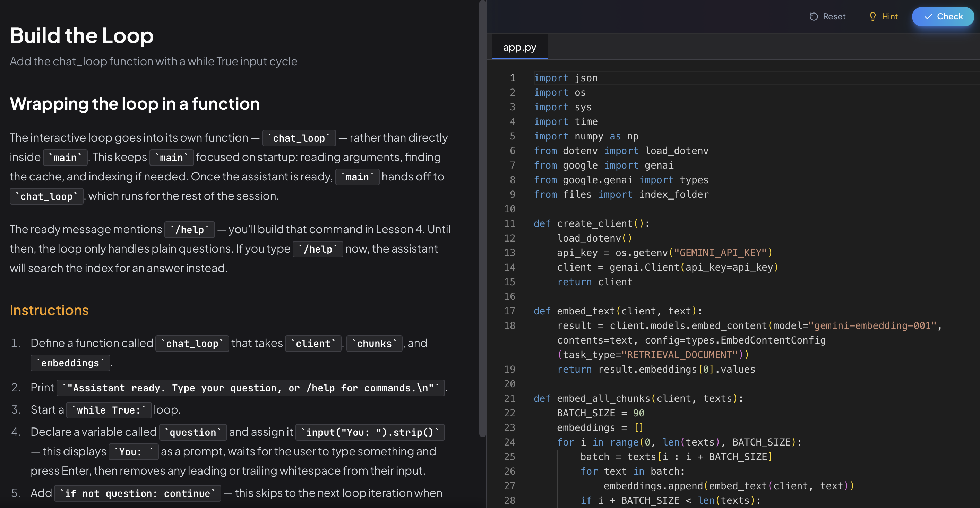Click on 'return client' in the editor
Screen dimensions: 980x508
pos(594,282)
